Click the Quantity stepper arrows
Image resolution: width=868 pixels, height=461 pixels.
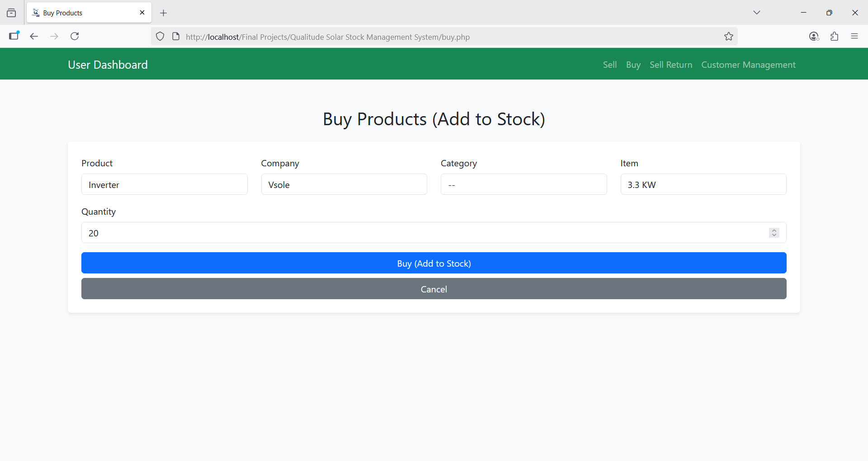point(774,233)
